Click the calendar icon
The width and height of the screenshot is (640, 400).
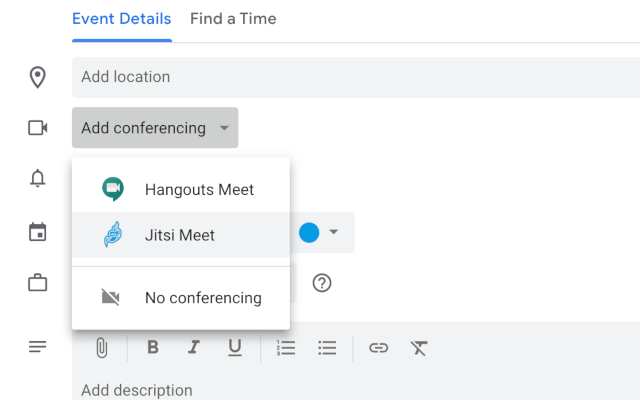(38, 232)
